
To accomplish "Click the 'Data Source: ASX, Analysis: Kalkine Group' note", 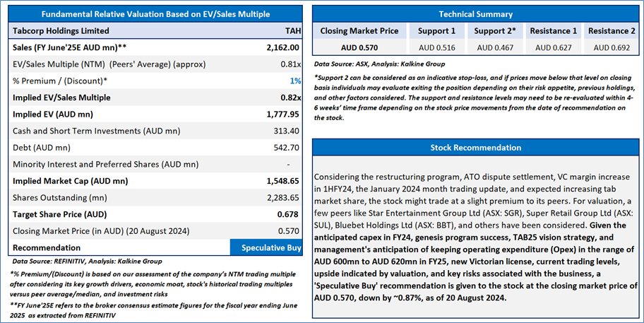I will pos(379,64).
